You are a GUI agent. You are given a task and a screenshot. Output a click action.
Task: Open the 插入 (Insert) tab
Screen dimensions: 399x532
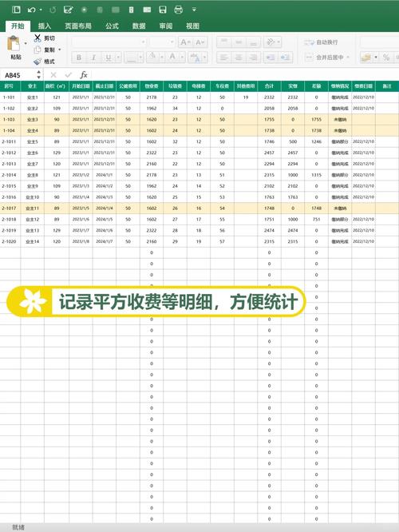point(45,26)
